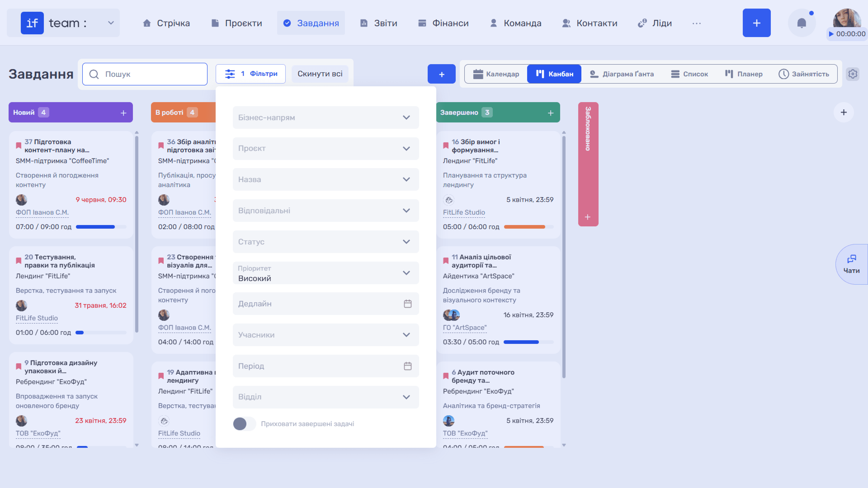Screen dimensions: 868x488
Task: Add a card to the Новий column
Action: (123, 113)
